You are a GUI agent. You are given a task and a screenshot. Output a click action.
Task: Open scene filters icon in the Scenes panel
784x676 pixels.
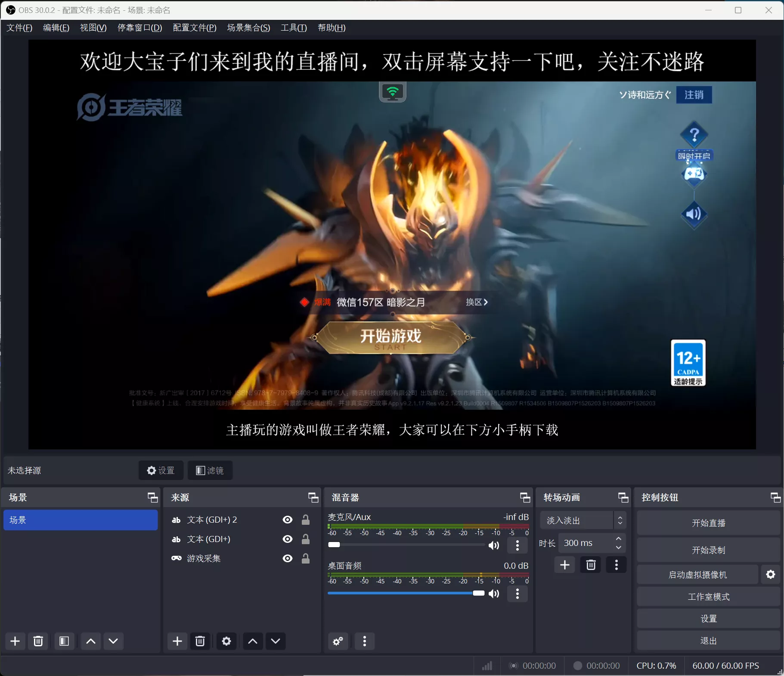pos(64,641)
